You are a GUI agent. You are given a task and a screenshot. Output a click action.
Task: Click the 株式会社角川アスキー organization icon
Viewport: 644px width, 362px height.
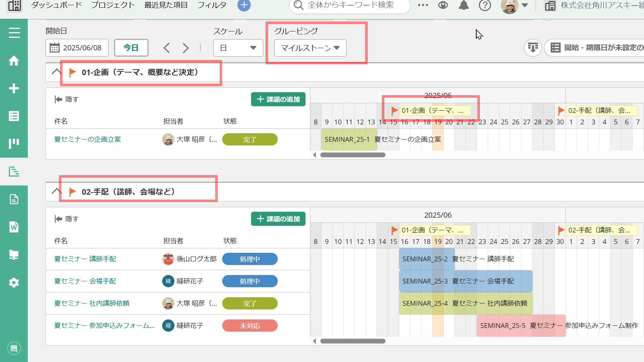550,6
